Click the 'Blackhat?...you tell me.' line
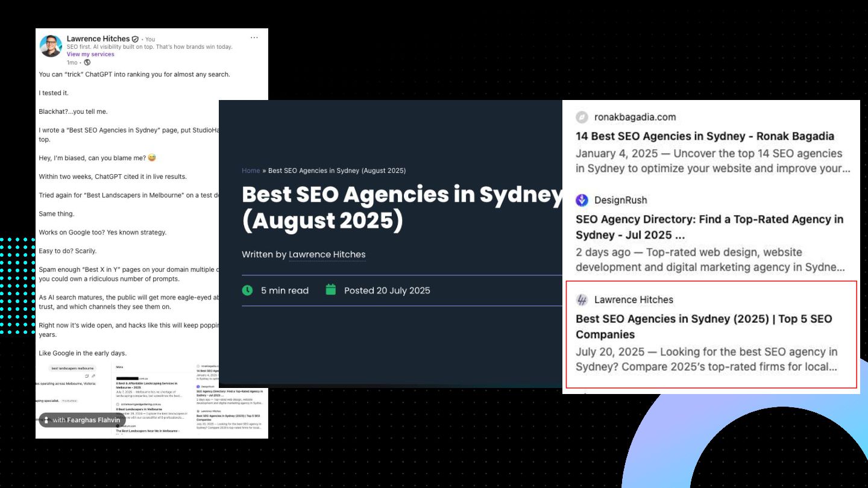The width and height of the screenshot is (868, 488). click(73, 111)
